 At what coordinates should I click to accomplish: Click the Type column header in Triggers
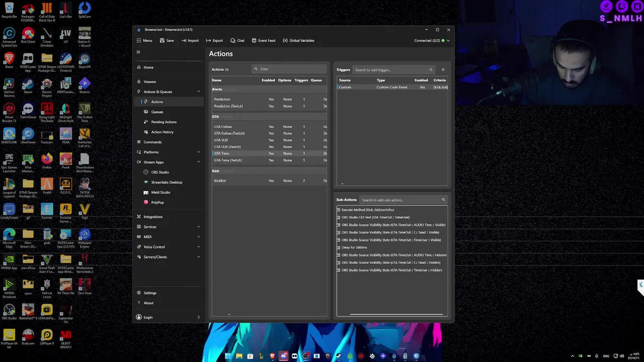381,80
